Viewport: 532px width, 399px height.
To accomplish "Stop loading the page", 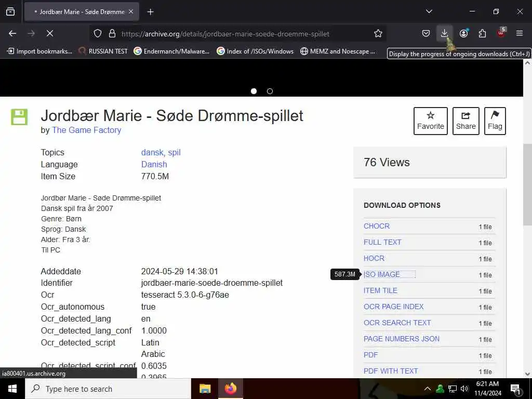I will tap(49, 33).
